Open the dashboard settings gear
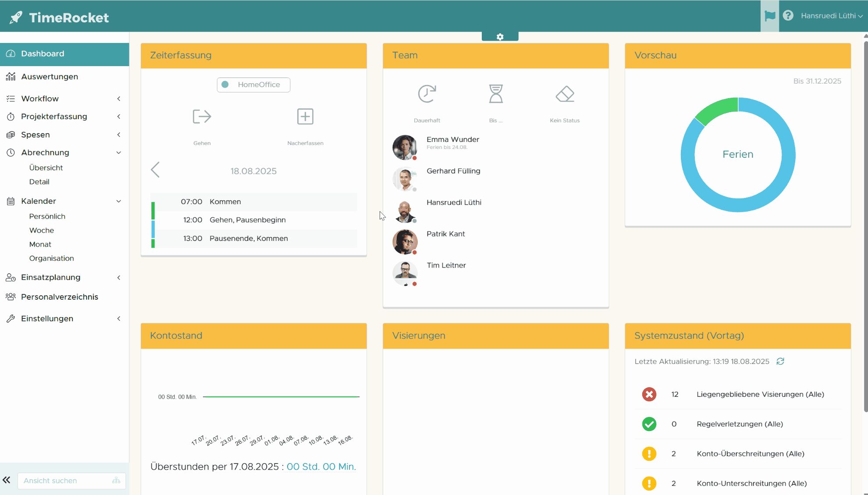Screen dimensions: 868x495 pos(500,37)
